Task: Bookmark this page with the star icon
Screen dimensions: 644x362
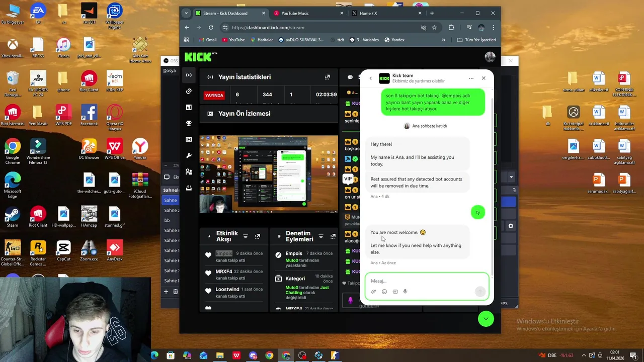Action: pyautogui.click(x=434, y=28)
